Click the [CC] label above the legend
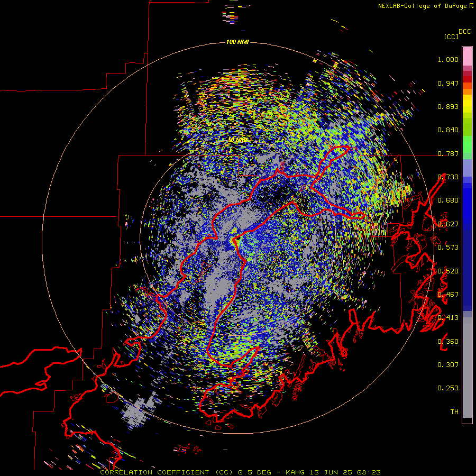The width and height of the screenshot is (476, 476). [452, 36]
